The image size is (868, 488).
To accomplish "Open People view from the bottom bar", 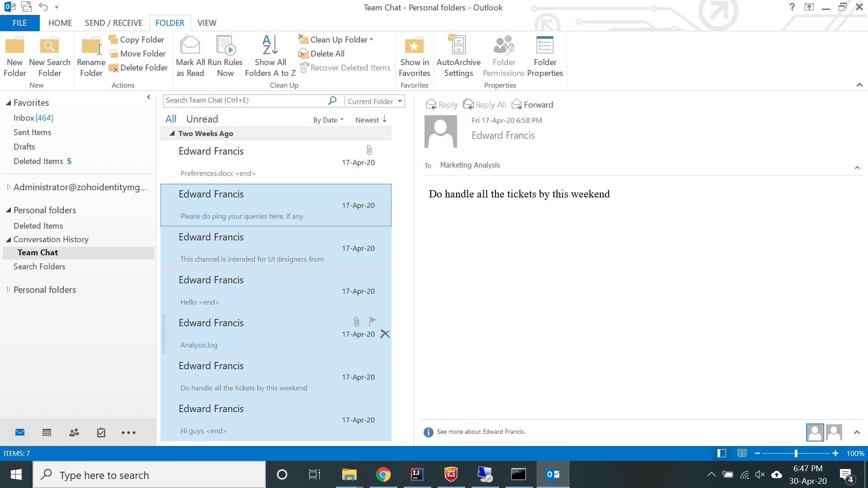I will click(74, 432).
